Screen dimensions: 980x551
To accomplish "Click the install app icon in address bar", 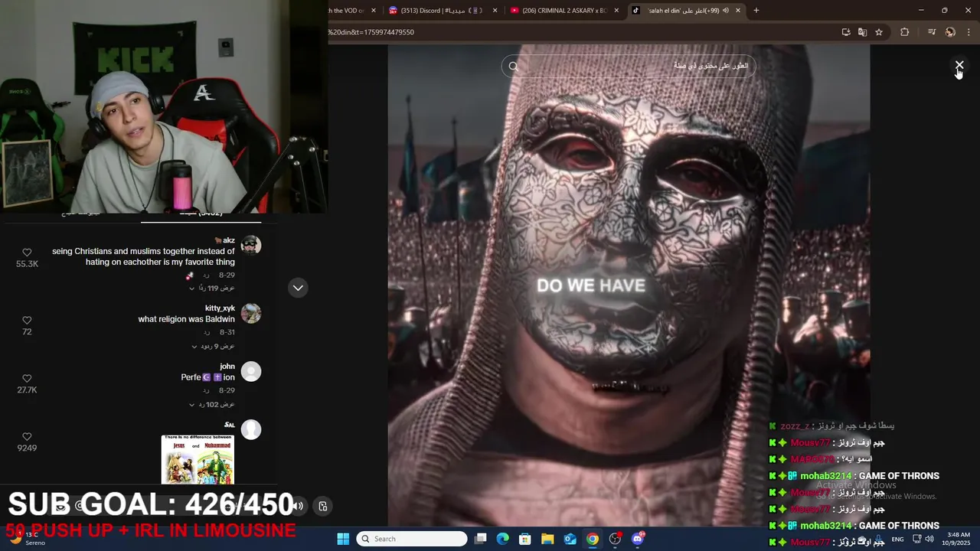I will point(846,32).
